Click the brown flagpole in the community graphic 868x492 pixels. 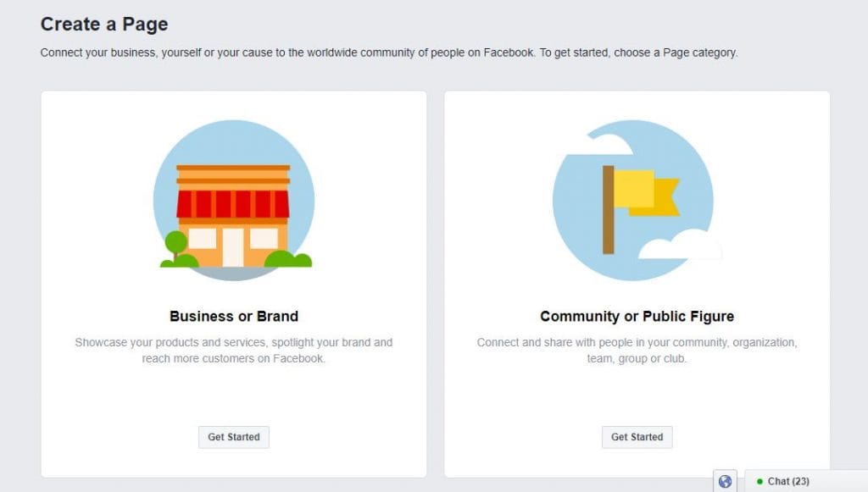coord(608,209)
